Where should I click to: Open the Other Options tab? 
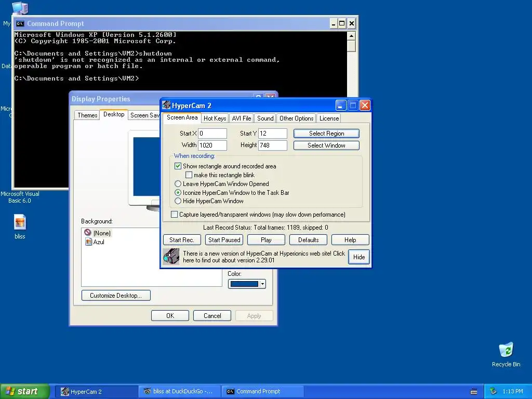pos(296,118)
